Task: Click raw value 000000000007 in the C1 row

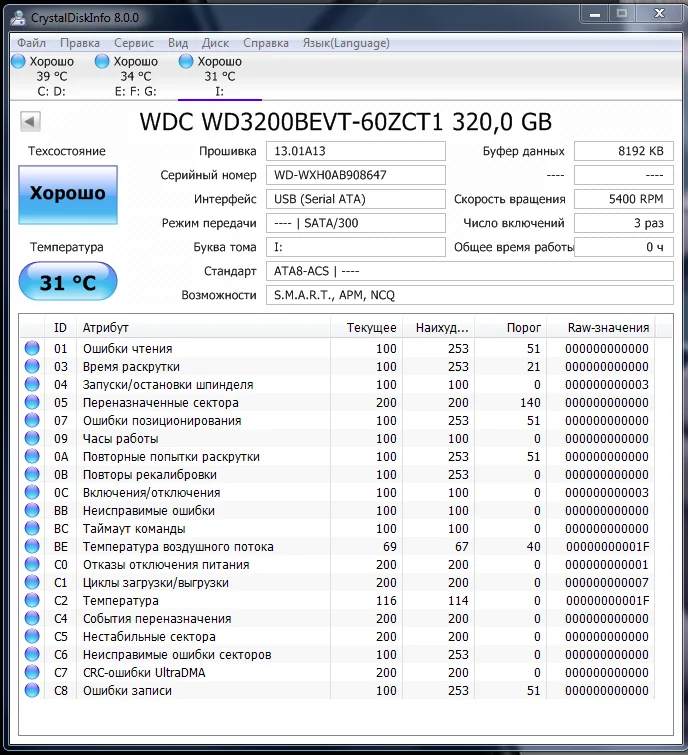Action: click(x=607, y=583)
